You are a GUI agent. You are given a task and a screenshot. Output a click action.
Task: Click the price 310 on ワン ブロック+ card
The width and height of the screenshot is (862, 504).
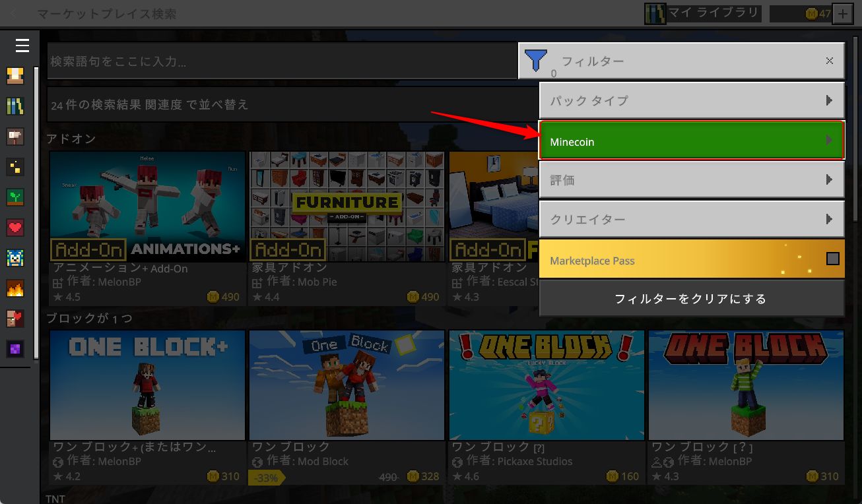point(230,476)
